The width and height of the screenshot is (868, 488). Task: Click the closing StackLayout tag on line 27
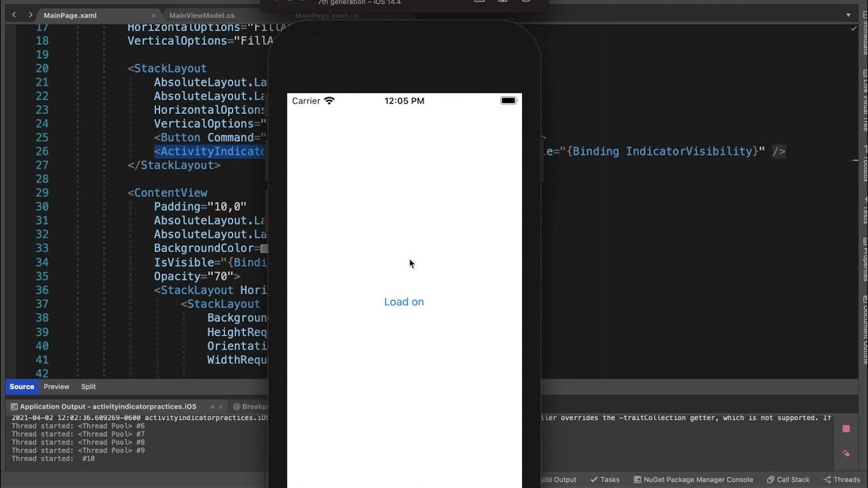click(x=174, y=165)
